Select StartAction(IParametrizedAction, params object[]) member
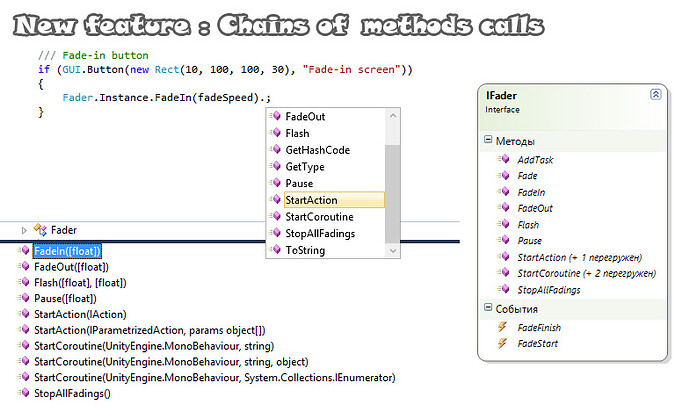The height and width of the screenshot is (419, 690). [150, 331]
